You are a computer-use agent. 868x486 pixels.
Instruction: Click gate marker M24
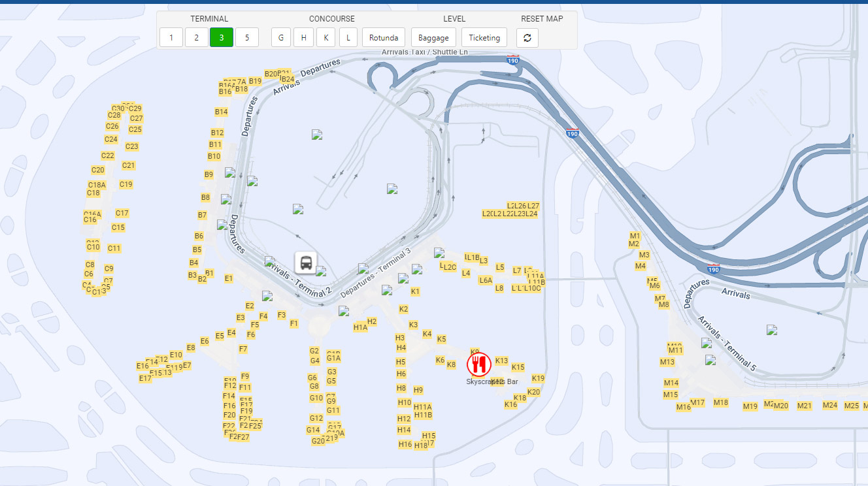coord(830,405)
